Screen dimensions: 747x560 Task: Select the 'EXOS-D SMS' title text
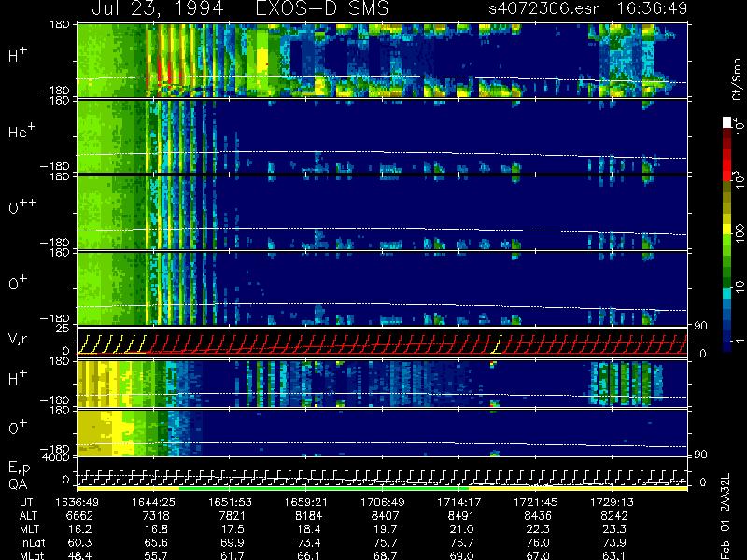point(322,8)
